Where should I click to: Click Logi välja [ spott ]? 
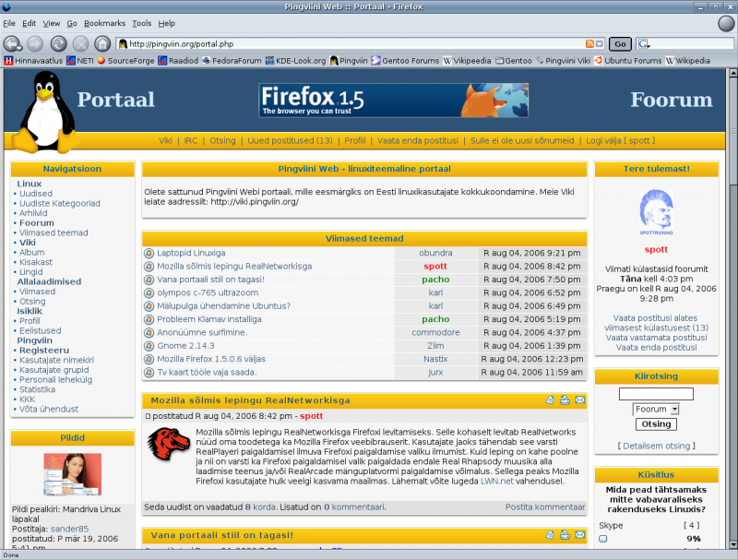(x=620, y=140)
